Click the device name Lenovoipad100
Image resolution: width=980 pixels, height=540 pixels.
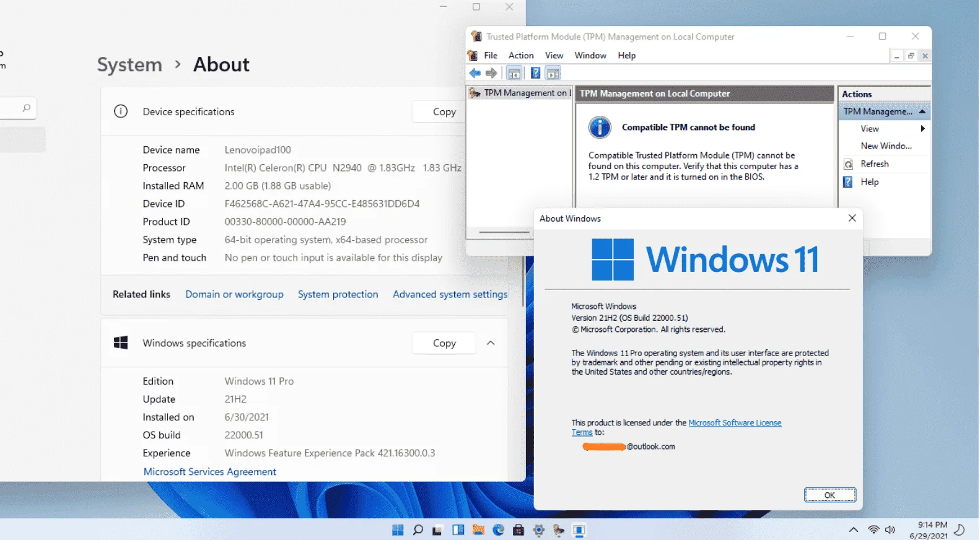(258, 150)
